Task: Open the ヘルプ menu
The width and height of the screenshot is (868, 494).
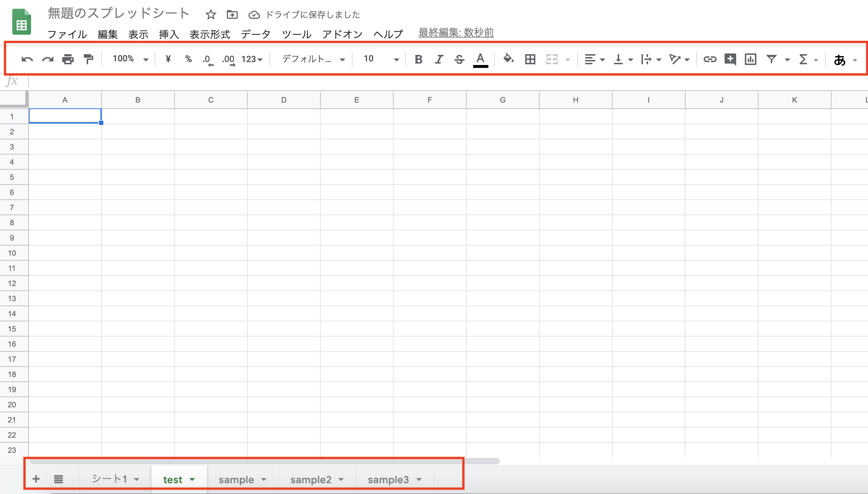Action: click(388, 34)
